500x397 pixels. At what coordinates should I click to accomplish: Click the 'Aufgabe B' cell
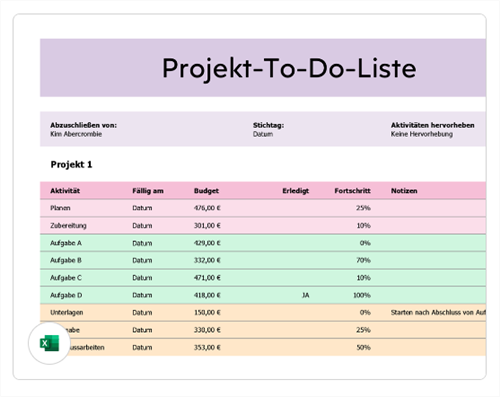66,260
